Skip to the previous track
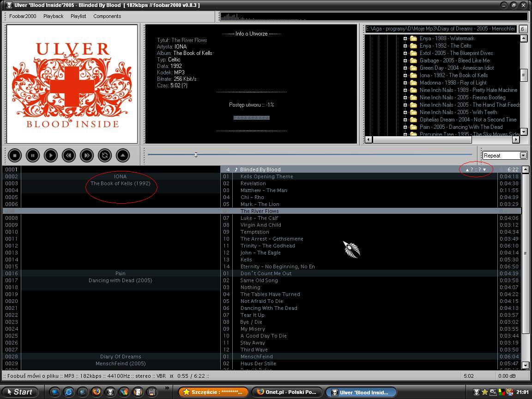The image size is (532, 399). (x=68, y=155)
